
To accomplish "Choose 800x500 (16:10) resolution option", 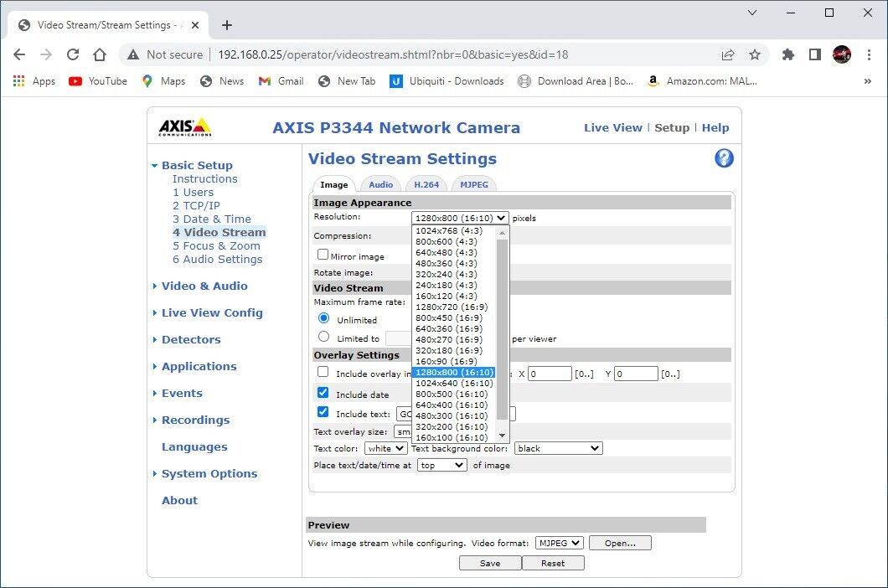I will (452, 395).
